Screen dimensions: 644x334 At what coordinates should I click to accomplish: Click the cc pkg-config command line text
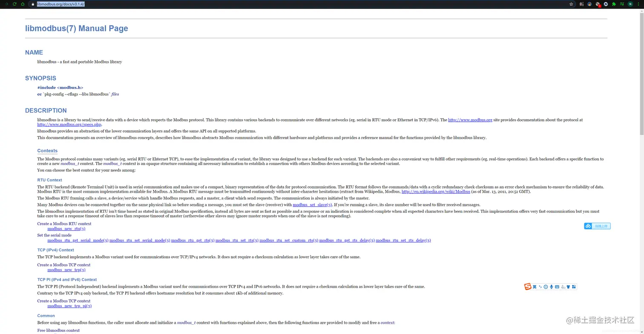(x=78, y=94)
